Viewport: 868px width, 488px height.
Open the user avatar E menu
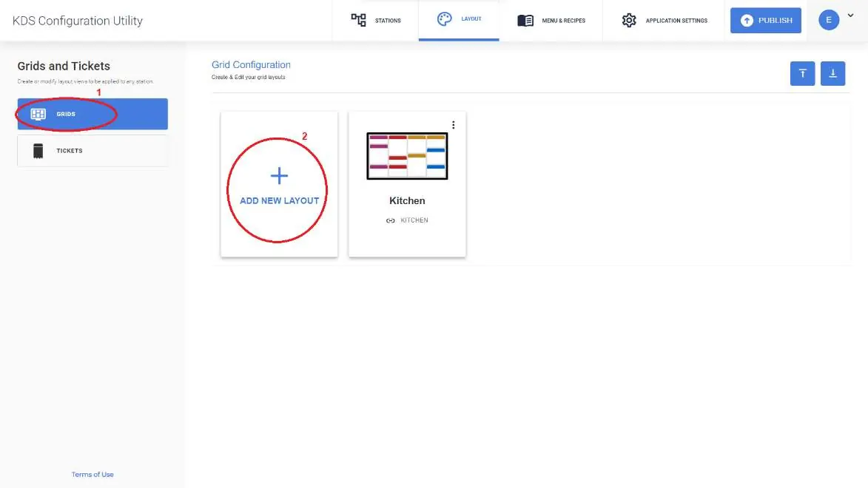click(x=829, y=20)
